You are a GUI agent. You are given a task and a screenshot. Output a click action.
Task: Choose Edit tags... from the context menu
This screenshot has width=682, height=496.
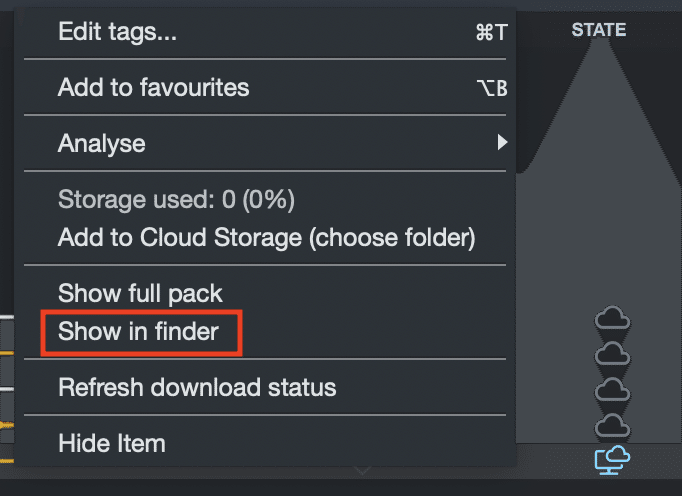117,31
